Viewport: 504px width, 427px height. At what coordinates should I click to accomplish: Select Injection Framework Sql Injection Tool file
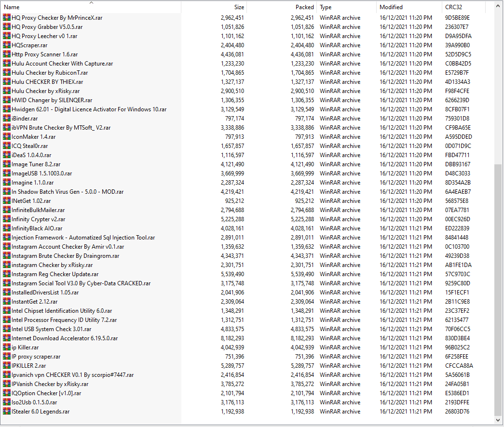pyautogui.click(x=83, y=238)
